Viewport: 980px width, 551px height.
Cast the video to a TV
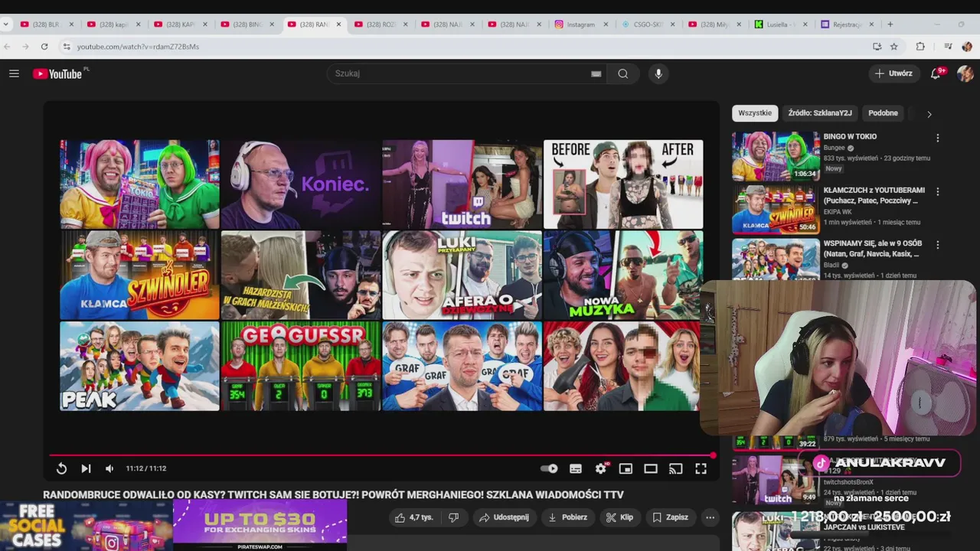tap(675, 468)
